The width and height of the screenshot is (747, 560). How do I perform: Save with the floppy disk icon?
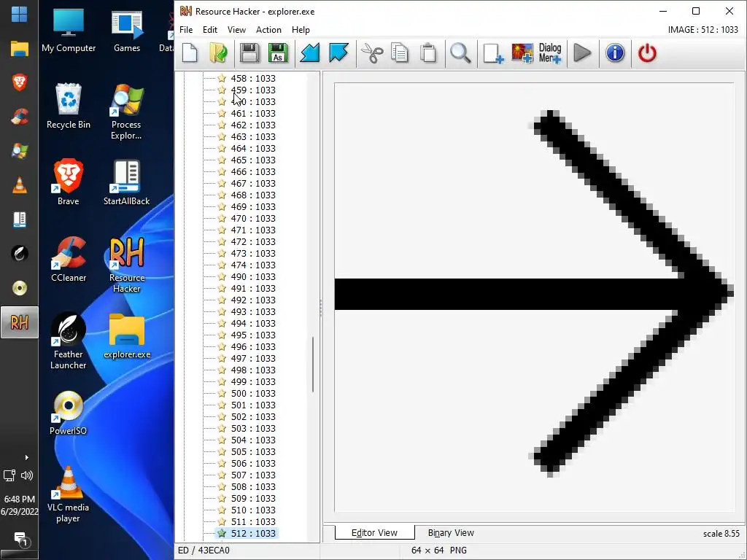pyautogui.click(x=249, y=52)
